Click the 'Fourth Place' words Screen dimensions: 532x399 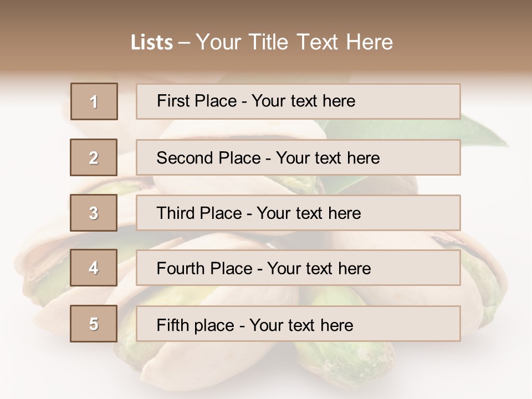[x=204, y=268]
